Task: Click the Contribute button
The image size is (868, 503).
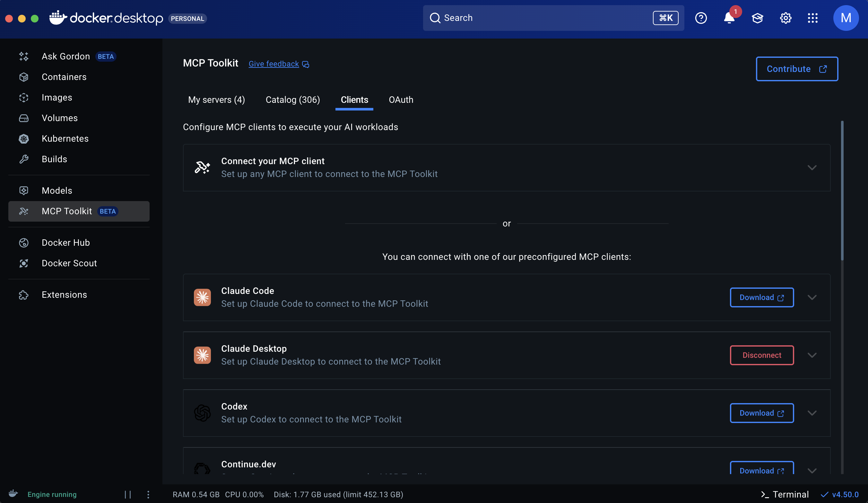Action: click(796, 69)
